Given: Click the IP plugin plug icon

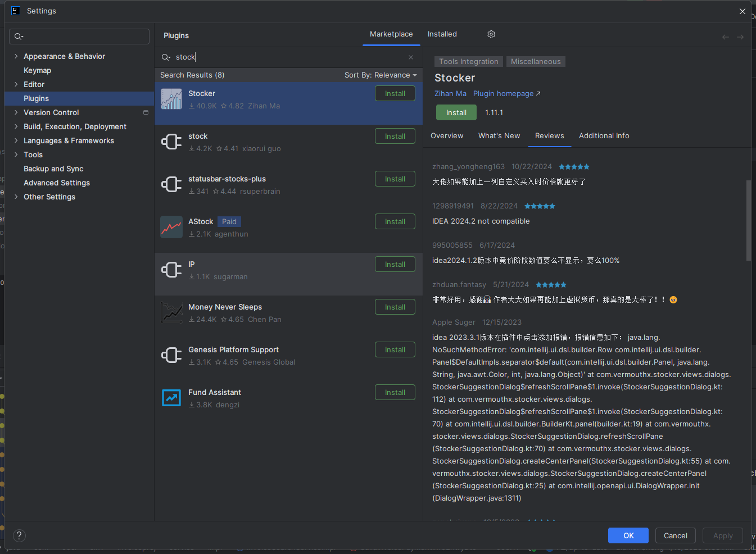Looking at the screenshot, I should [x=171, y=270].
